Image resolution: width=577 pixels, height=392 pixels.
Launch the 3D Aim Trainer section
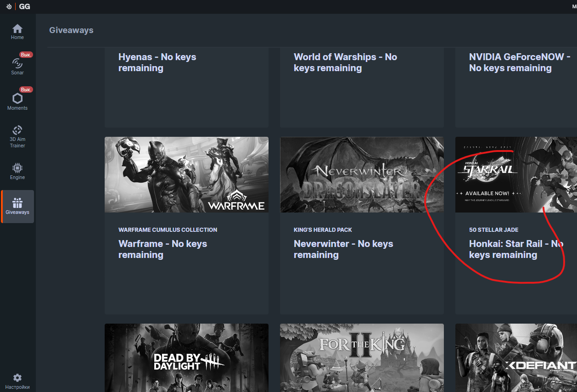tap(17, 136)
